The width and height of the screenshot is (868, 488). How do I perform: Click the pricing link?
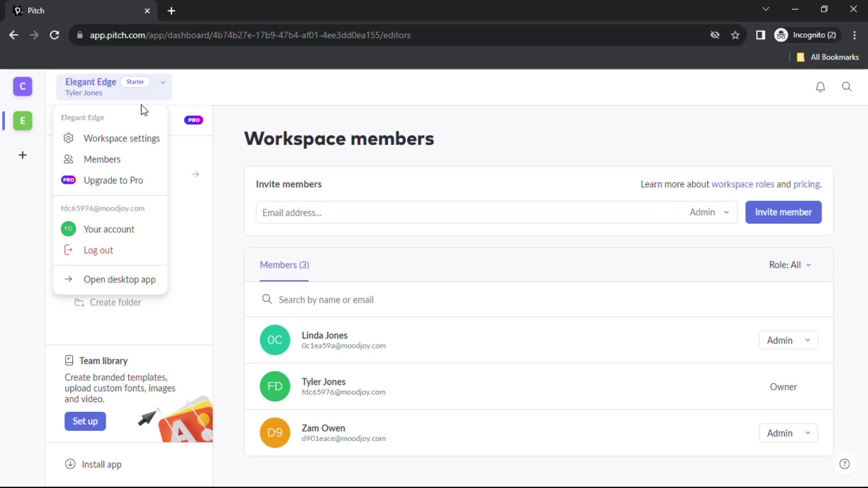tap(806, 184)
